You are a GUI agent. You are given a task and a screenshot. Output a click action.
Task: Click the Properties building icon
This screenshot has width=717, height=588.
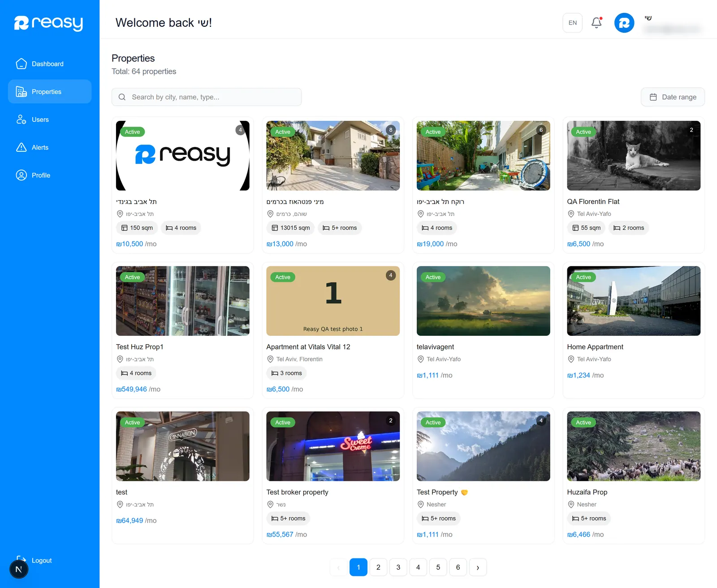tap(21, 91)
